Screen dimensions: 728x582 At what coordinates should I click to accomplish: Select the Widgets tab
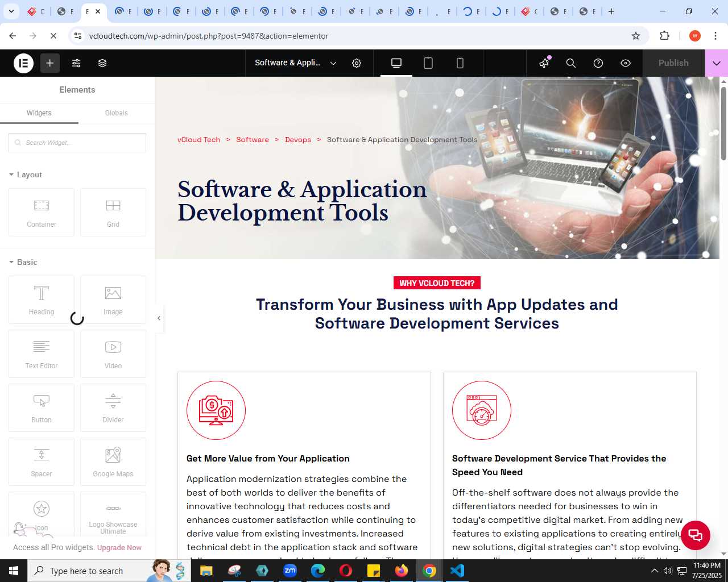click(x=39, y=113)
